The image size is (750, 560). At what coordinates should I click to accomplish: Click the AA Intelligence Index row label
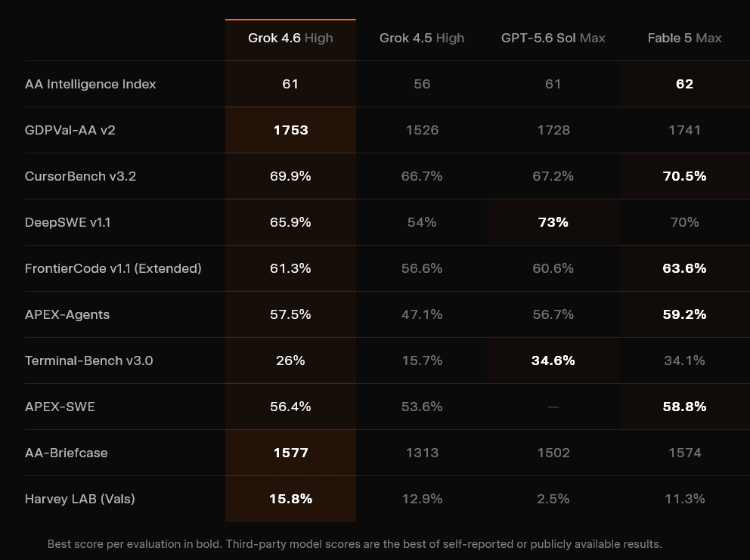pos(91,84)
